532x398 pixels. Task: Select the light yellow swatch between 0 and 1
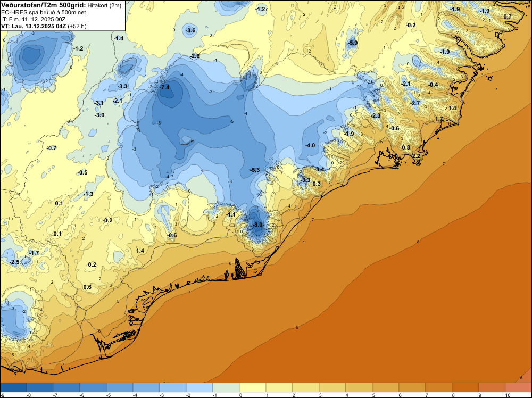point(252,387)
